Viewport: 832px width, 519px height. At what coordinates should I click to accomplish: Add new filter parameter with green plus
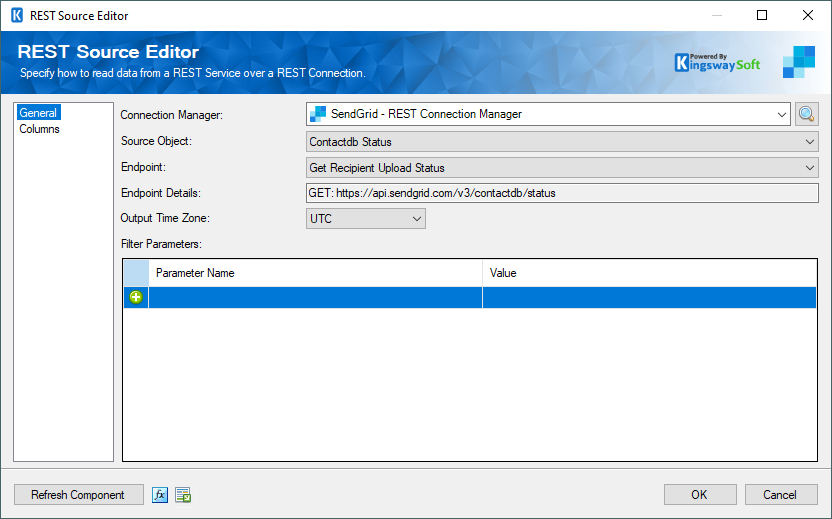[136, 297]
